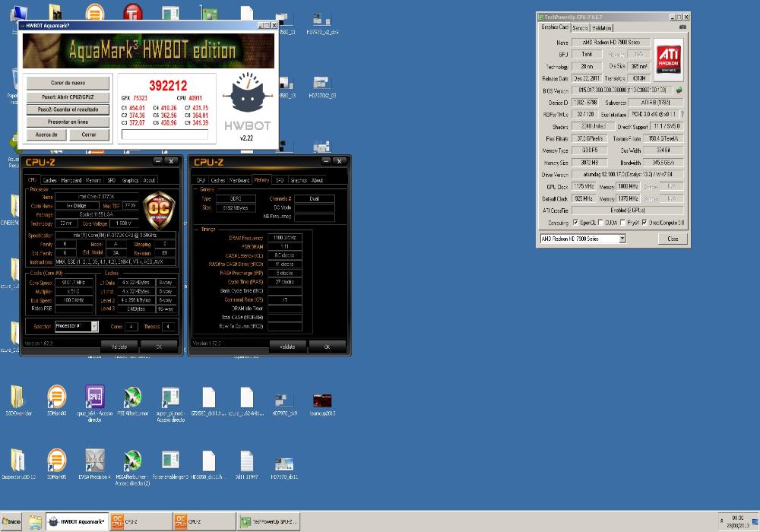
Task: Open MSIAfterburner Acceso directo (2) shortcut
Action: (133, 467)
